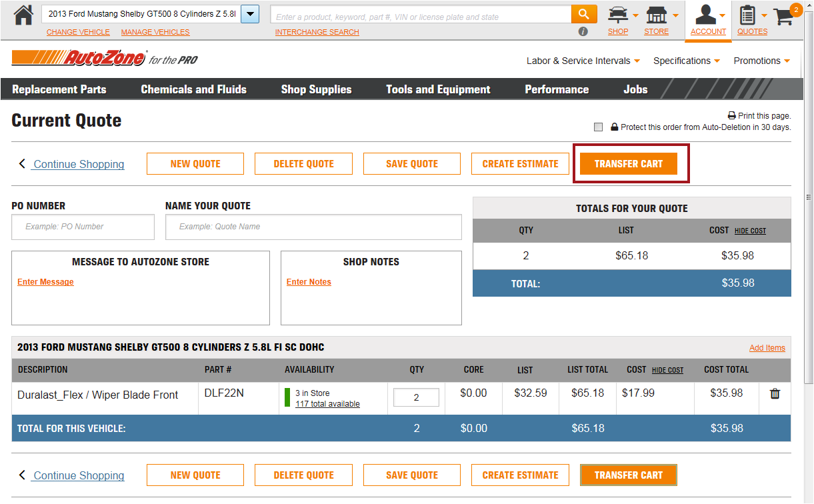
Task: Click the top Transfer Cart button
Action: point(628,164)
